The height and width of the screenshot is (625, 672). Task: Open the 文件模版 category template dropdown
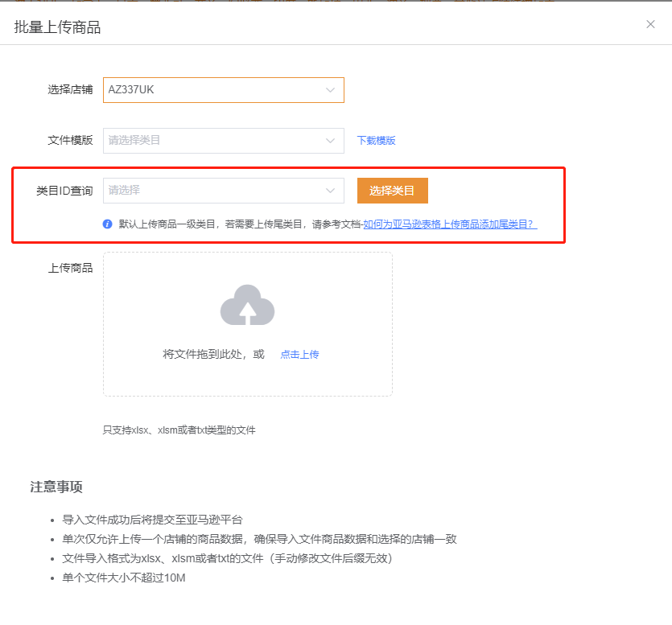tap(223, 140)
